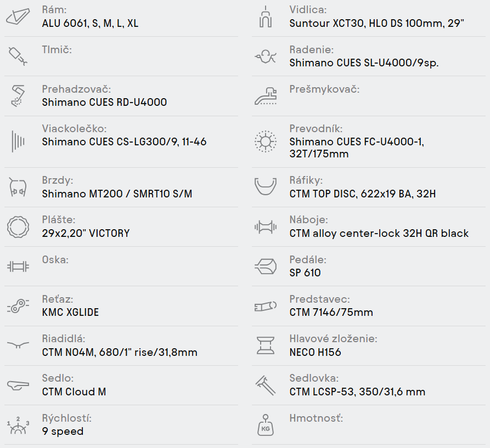
Task: Click the speed gauge icon beside Rýchlostí
Action: [x=18, y=424]
